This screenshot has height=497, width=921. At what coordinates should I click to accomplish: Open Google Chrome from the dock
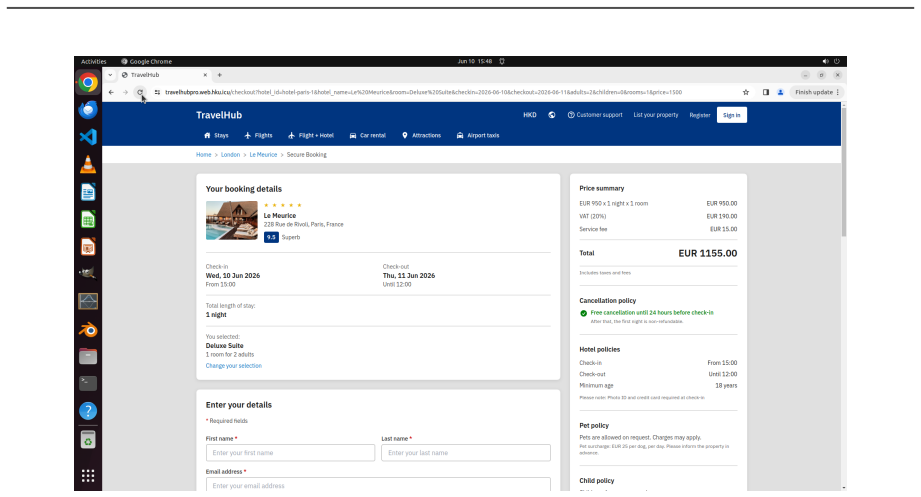88,83
